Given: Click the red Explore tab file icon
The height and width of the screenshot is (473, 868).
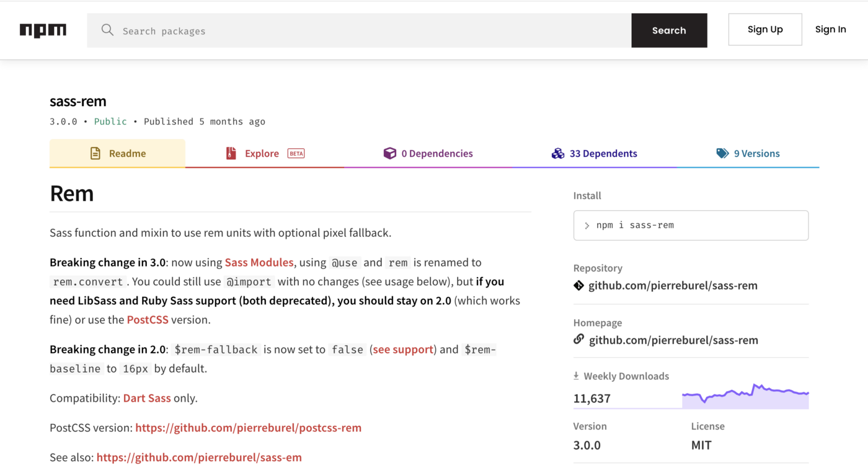Looking at the screenshot, I should pyautogui.click(x=231, y=153).
